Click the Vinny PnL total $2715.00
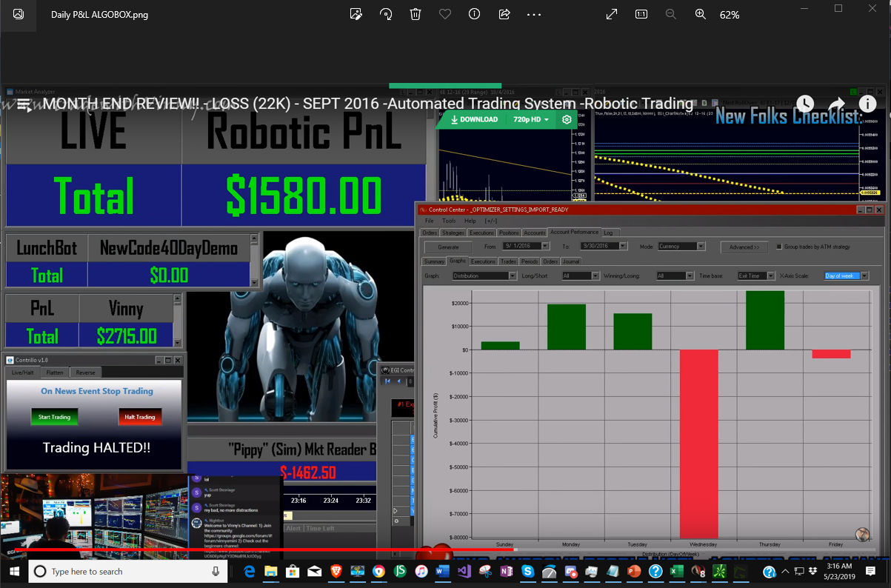The image size is (891, 588). (127, 336)
